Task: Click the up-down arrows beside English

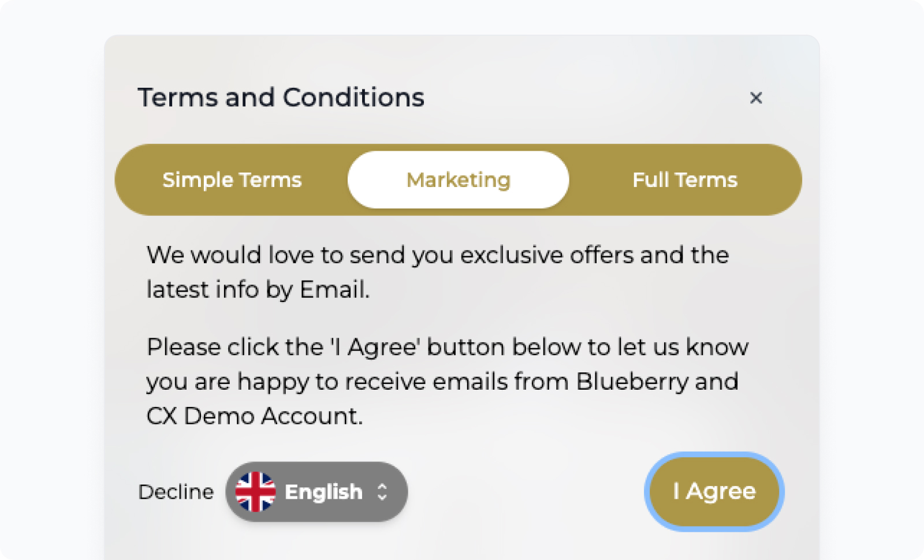Action: (382, 492)
